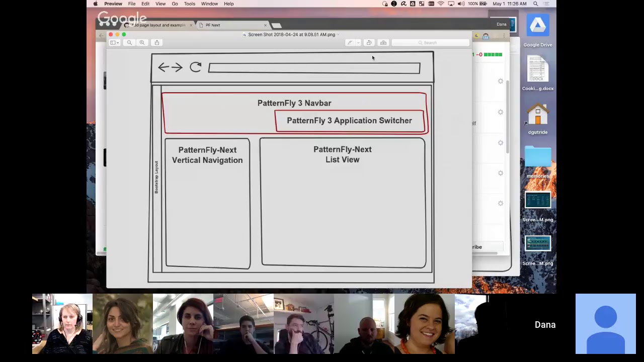
Task: Click the Chrome page vertical scrollbar
Action: pos(508,117)
